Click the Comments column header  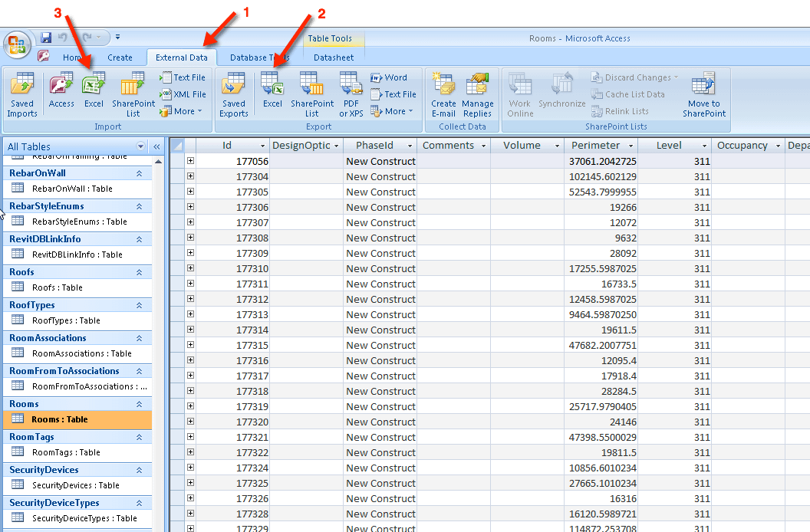(x=453, y=146)
